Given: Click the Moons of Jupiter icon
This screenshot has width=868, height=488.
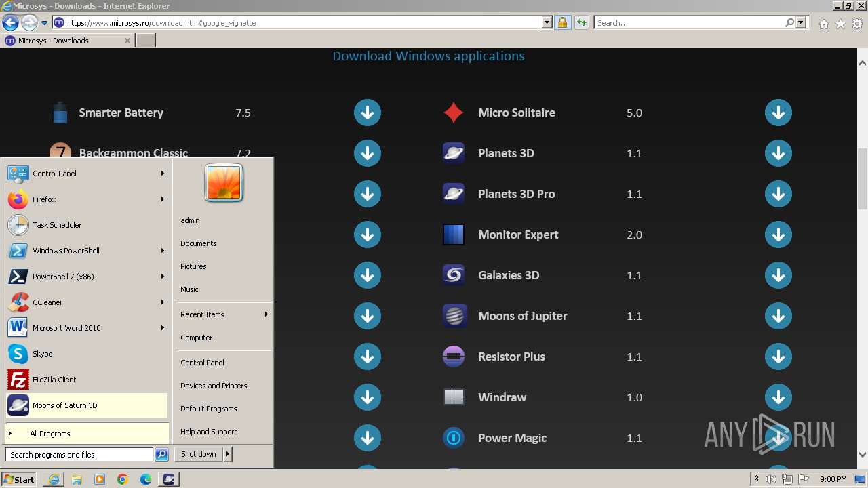Looking at the screenshot, I should (454, 316).
